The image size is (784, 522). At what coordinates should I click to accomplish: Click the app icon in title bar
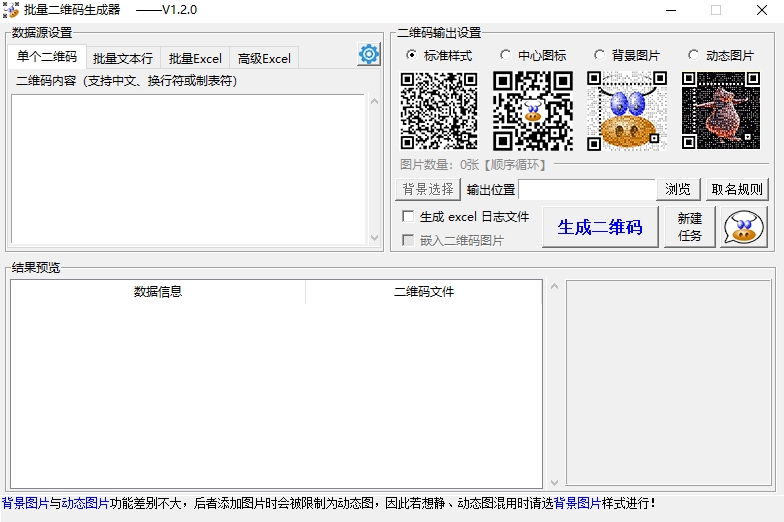[x=12, y=10]
